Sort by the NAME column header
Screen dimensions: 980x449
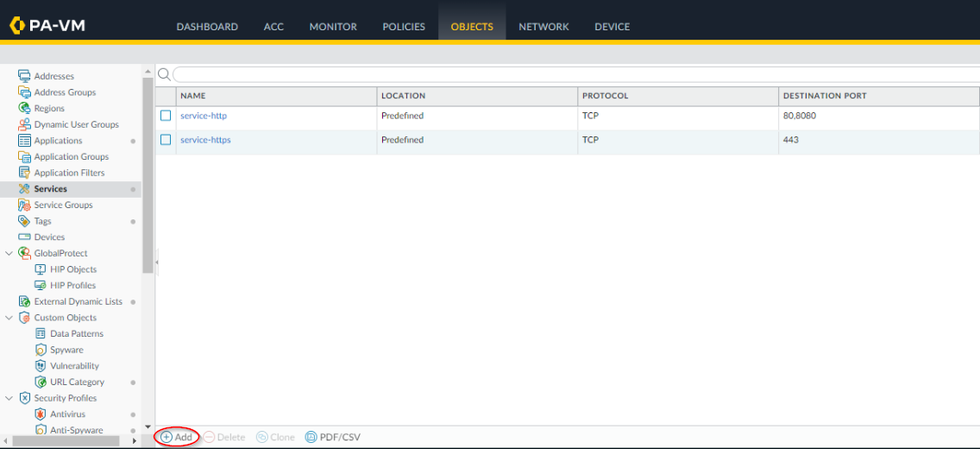pos(276,96)
